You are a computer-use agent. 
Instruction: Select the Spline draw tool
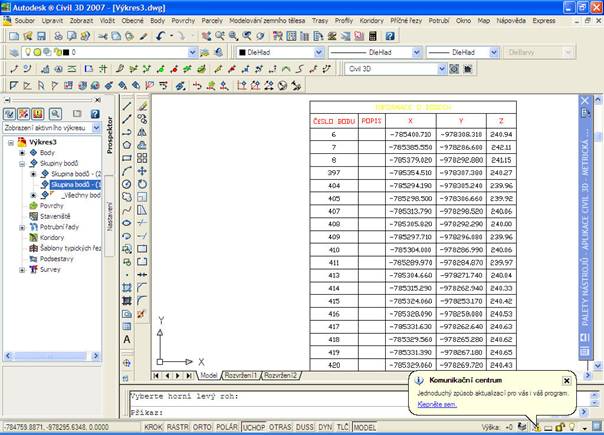point(127,210)
